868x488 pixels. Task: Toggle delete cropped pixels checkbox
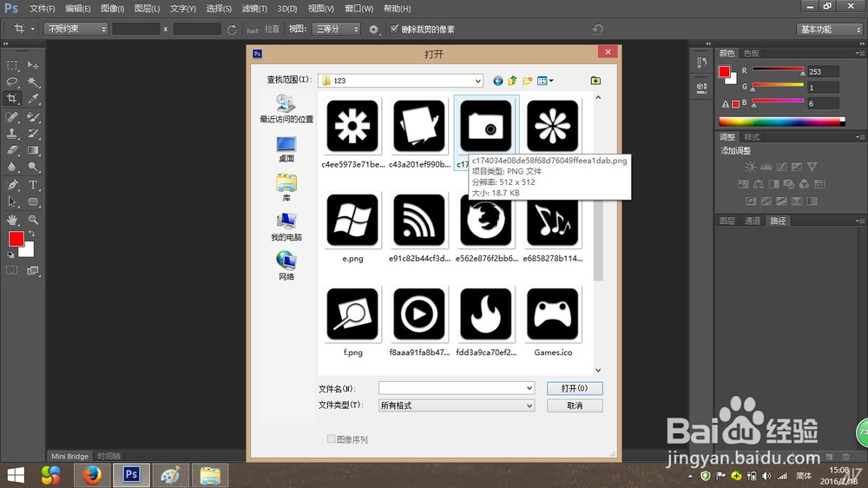(394, 29)
